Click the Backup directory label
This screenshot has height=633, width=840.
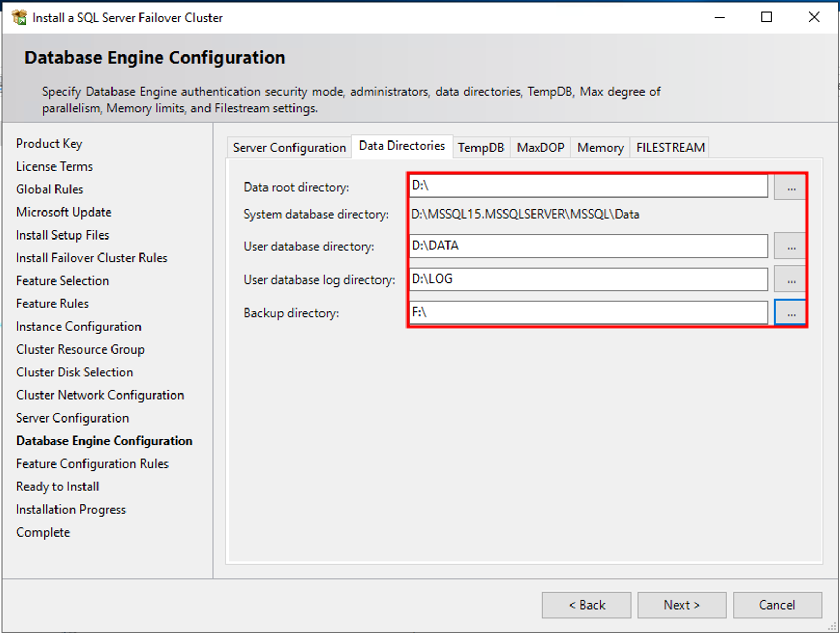click(291, 313)
